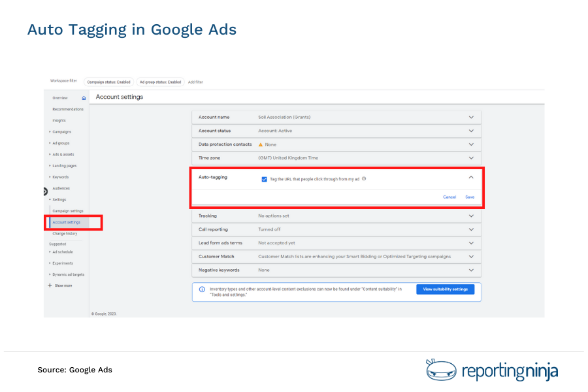Viewport: 588px width, 392px height.
Task: Click the info icon next to auto-tagging checkbox
Action: click(x=365, y=179)
